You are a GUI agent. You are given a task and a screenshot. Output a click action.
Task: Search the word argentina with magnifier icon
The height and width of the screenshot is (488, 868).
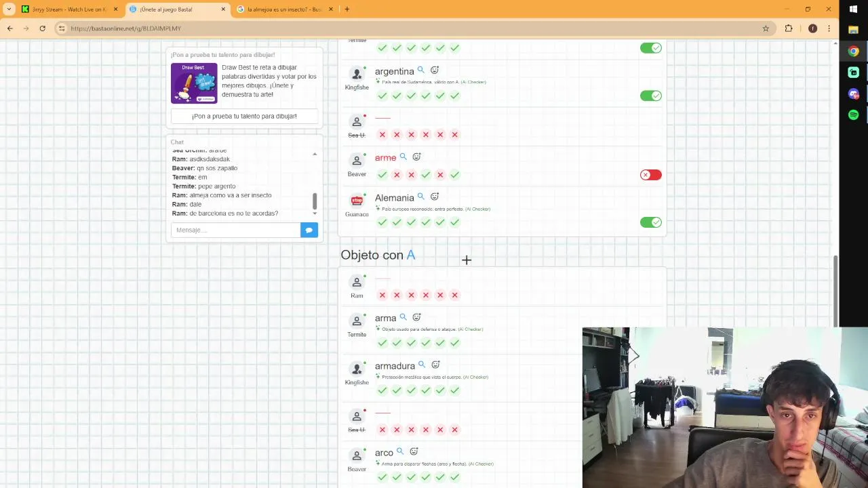click(x=420, y=70)
